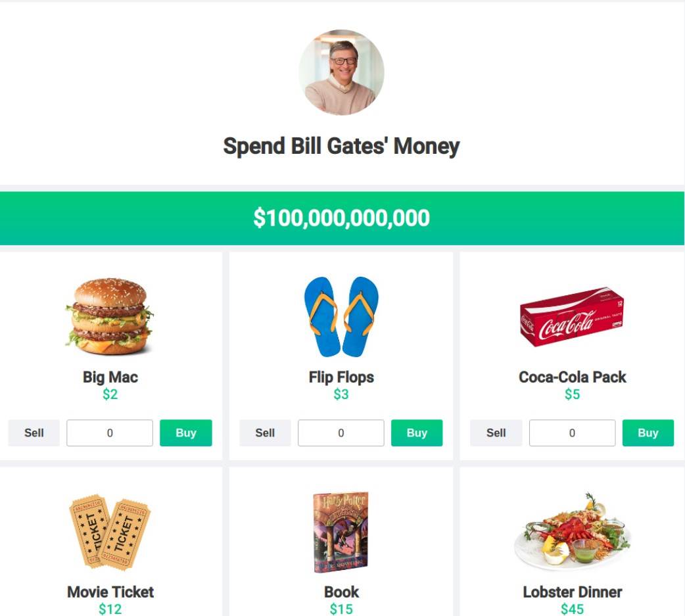Image resolution: width=685 pixels, height=616 pixels.
Task: Buy a Coca-Cola Pack
Action: pyautogui.click(x=648, y=433)
